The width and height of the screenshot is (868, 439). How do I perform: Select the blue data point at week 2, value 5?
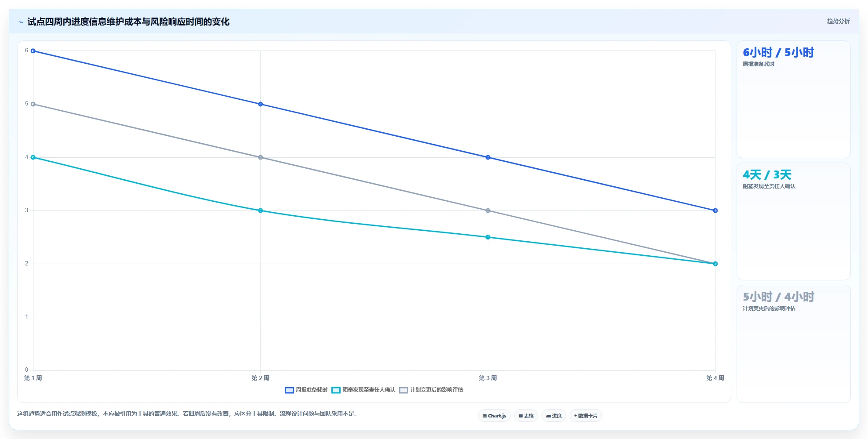pyautogui.click(x=261, y=104)
